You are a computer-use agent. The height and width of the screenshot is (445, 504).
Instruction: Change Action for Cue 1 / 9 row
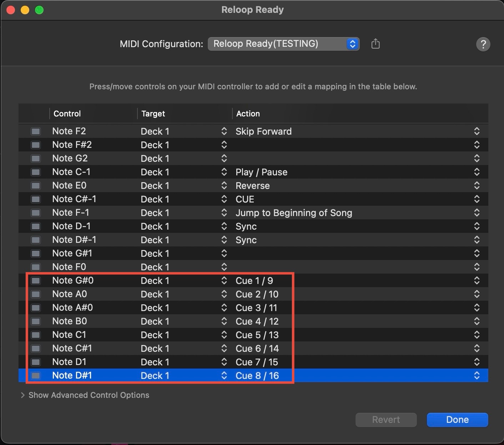(477, 281)
